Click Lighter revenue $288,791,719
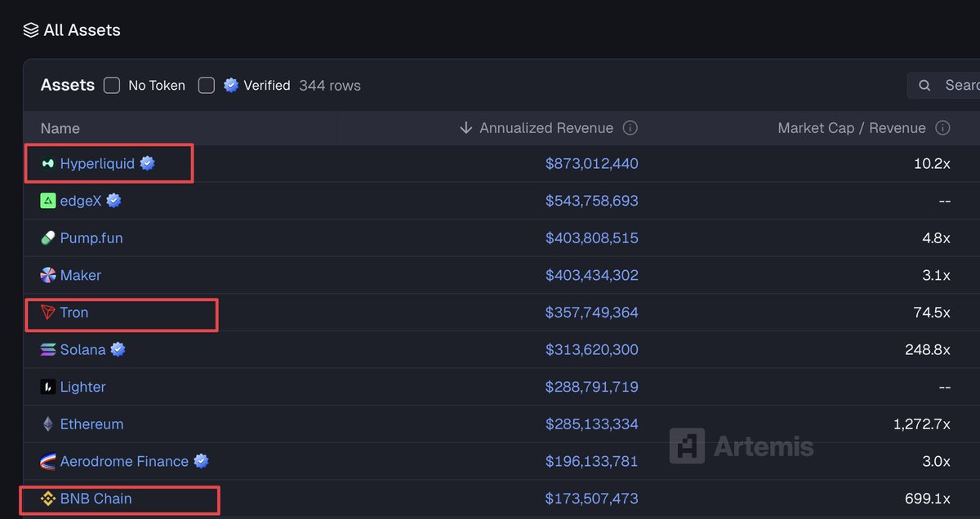 [x=592, y=387]
